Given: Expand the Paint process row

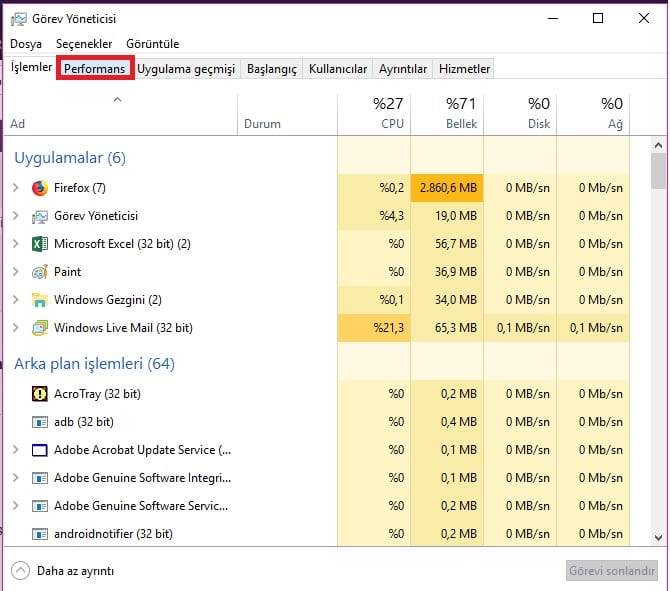Looking at the screenshot, I should (x=16, y=272).
